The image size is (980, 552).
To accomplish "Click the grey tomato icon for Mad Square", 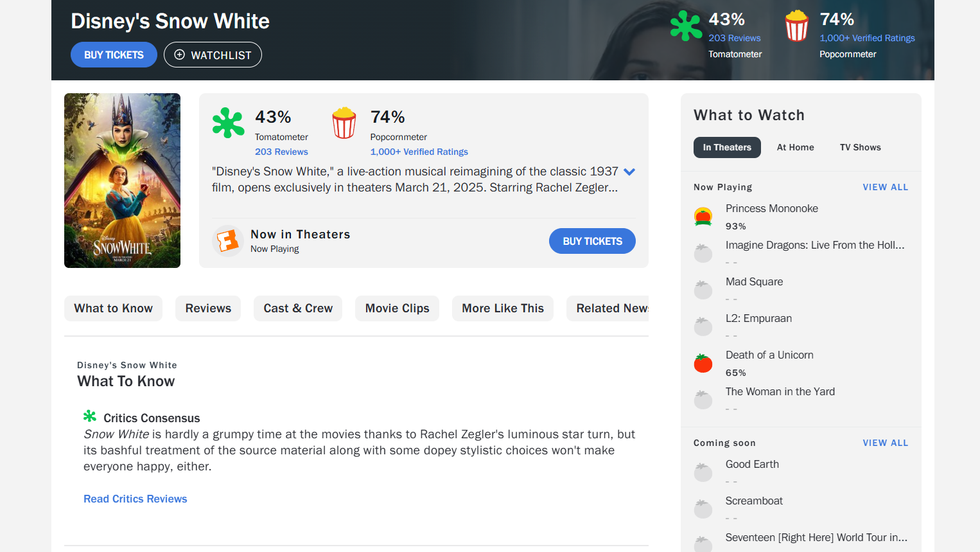I will pos(703,290).
